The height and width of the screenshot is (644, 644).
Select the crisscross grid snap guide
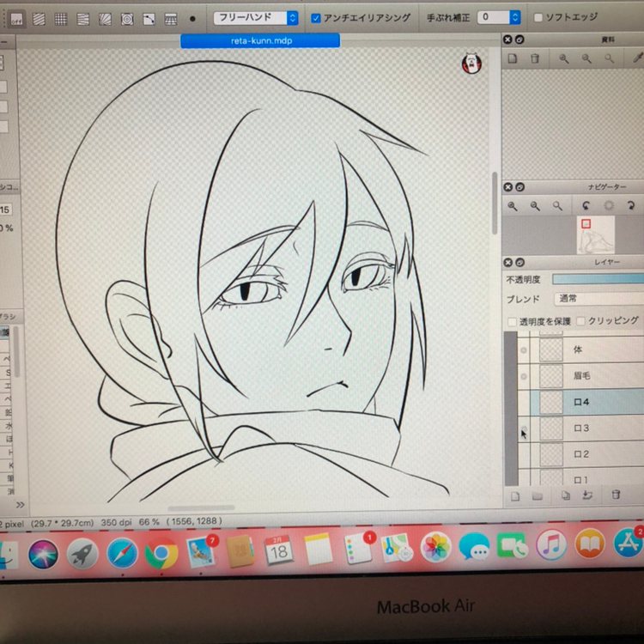click(x=61, y=19)
